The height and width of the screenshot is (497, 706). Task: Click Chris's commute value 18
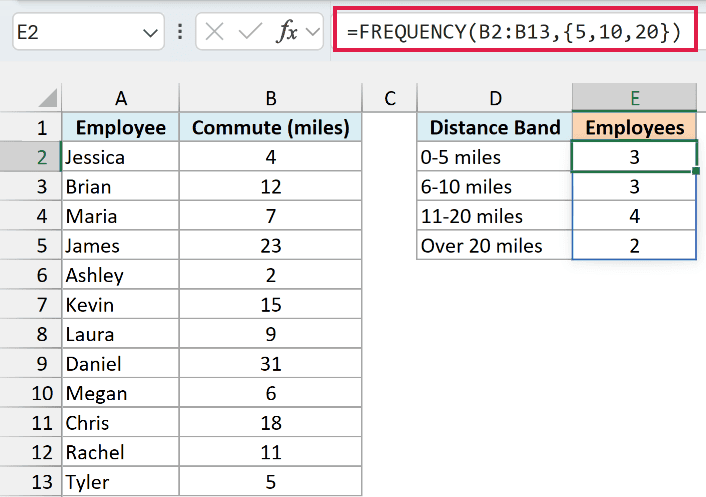(x=271, y=423)
